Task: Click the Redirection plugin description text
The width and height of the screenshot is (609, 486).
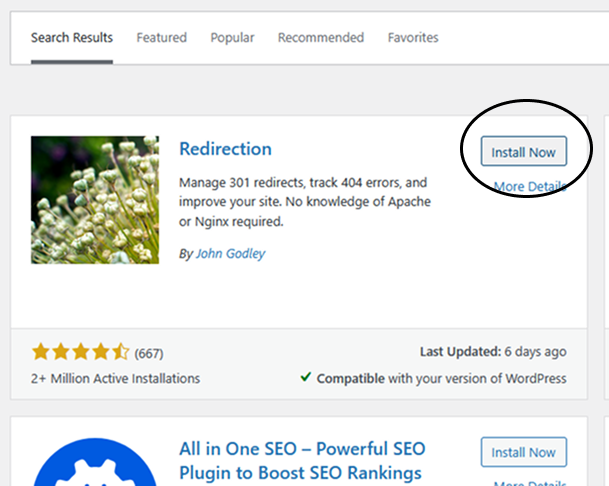Action: tap(305, 202)
